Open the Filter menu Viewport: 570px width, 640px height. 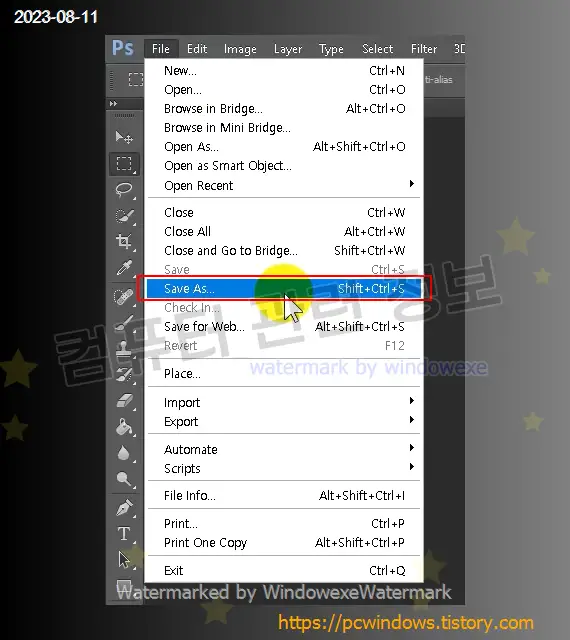tap(424, 49)
